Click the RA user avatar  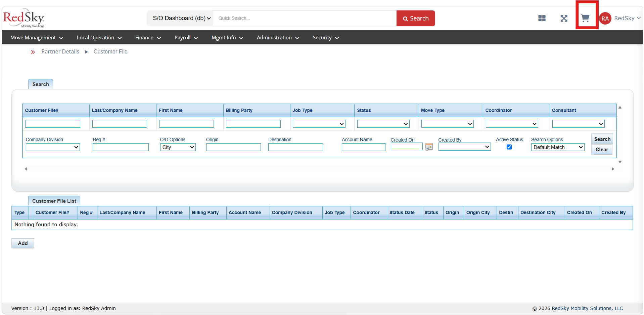(x=605, y=18)
